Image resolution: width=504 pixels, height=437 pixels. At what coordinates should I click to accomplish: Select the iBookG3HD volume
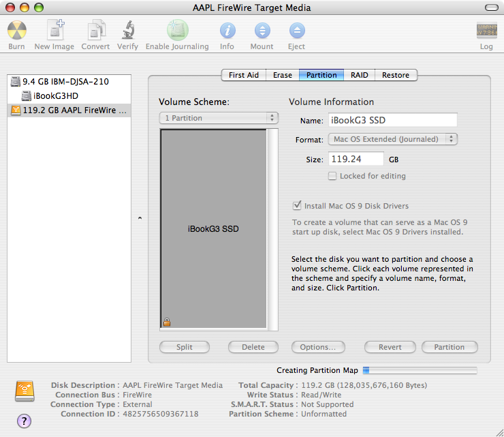coord(69,96)
